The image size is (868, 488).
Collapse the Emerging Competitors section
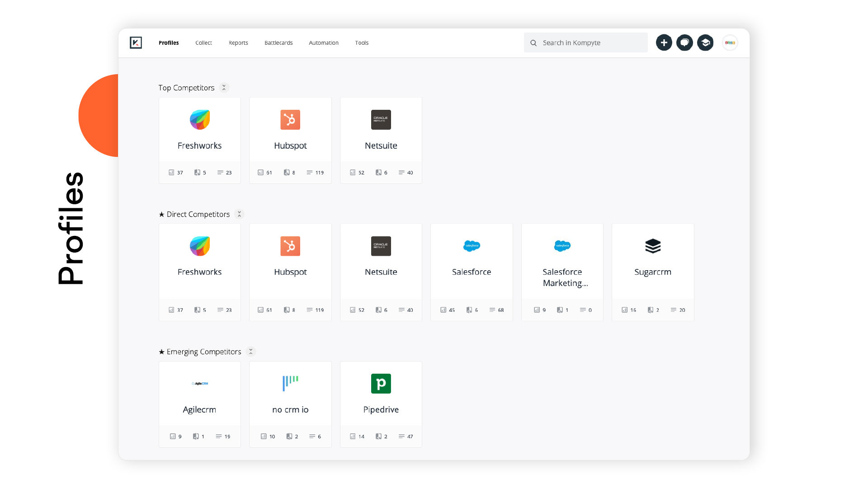pyautogui.click(x=251, y=351)
